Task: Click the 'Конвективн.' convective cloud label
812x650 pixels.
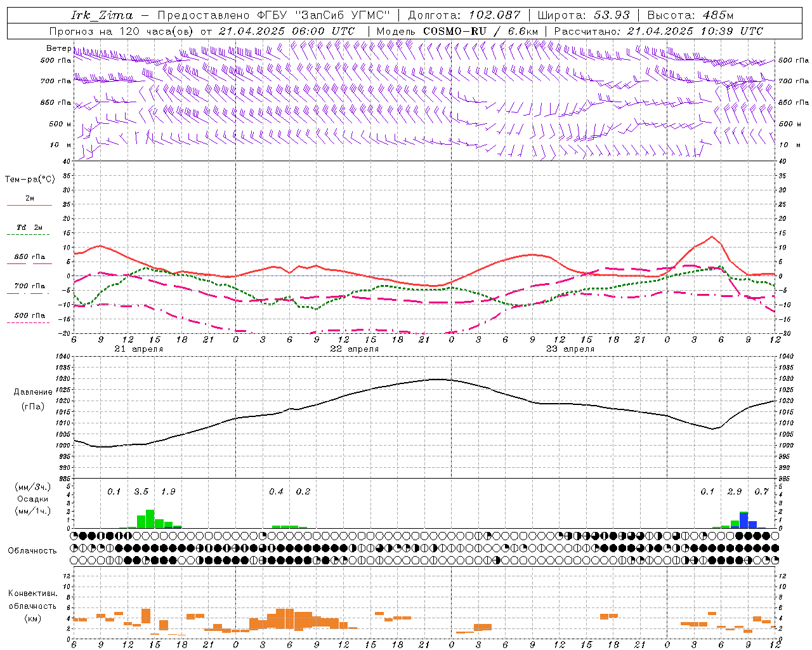Action: (x=32, y=594)
